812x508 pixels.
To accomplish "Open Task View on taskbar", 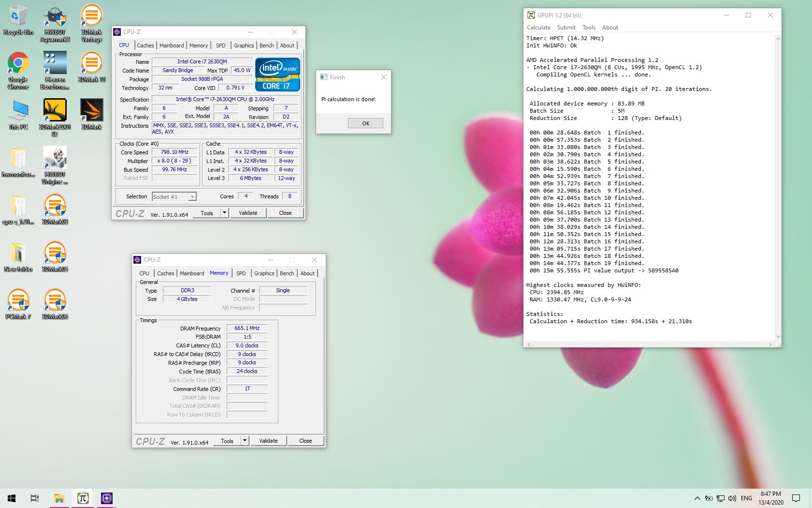I will point(35,498).
